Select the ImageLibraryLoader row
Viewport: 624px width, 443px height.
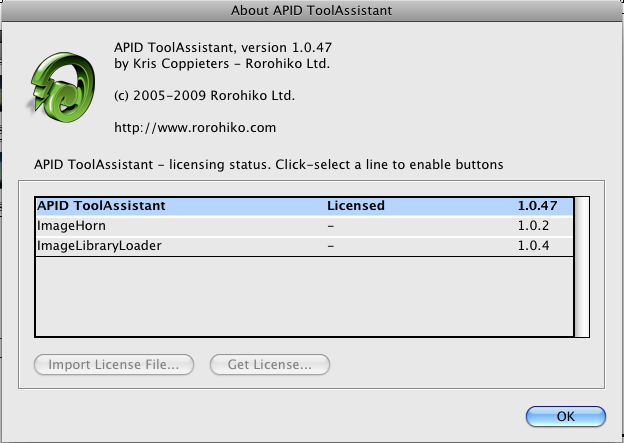(x=304, y=246)
